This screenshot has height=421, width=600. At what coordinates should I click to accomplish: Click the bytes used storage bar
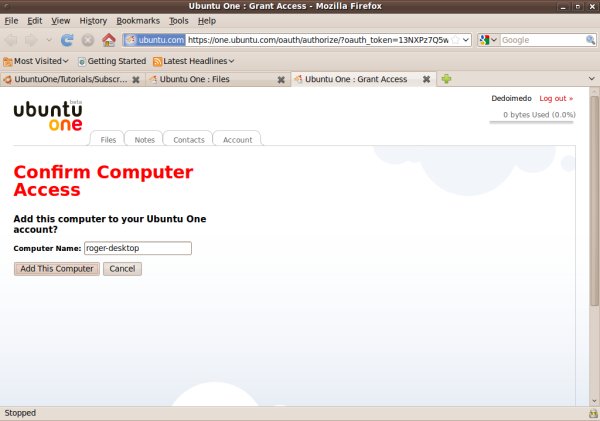[x=532, y=122]
